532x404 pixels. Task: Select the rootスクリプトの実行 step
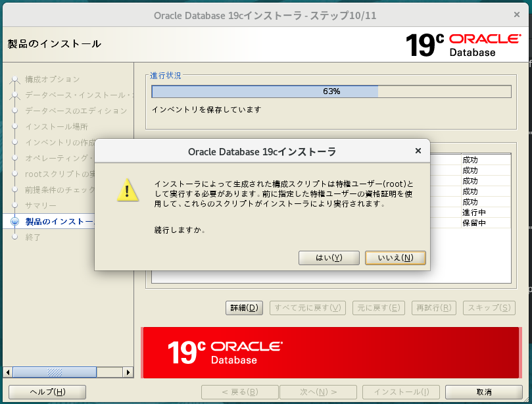pos(60,174)
